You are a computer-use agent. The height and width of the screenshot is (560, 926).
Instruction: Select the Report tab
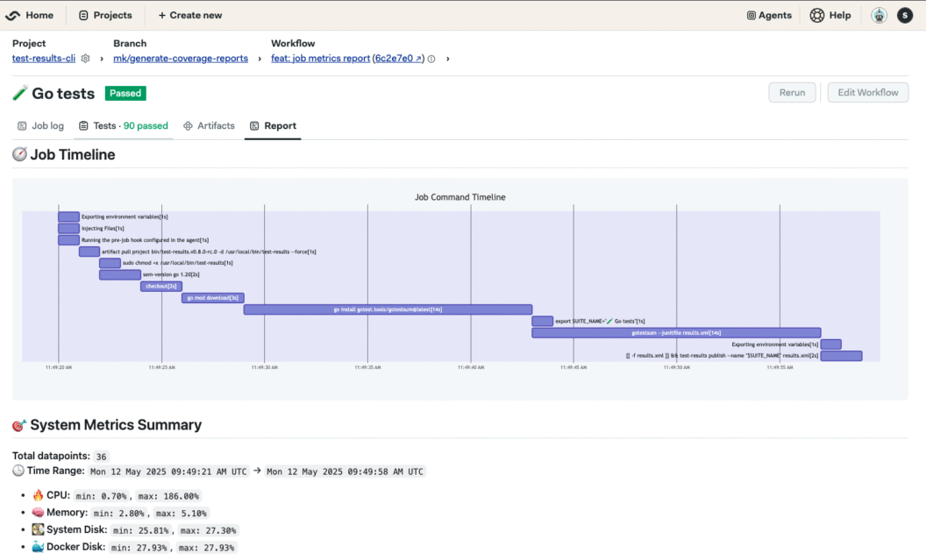[273, 125]
